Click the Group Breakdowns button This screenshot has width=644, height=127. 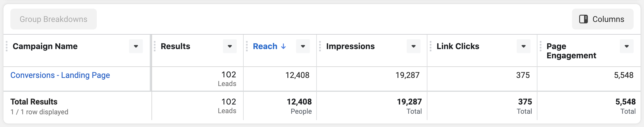pyautogui.click(x=54, y=19)
